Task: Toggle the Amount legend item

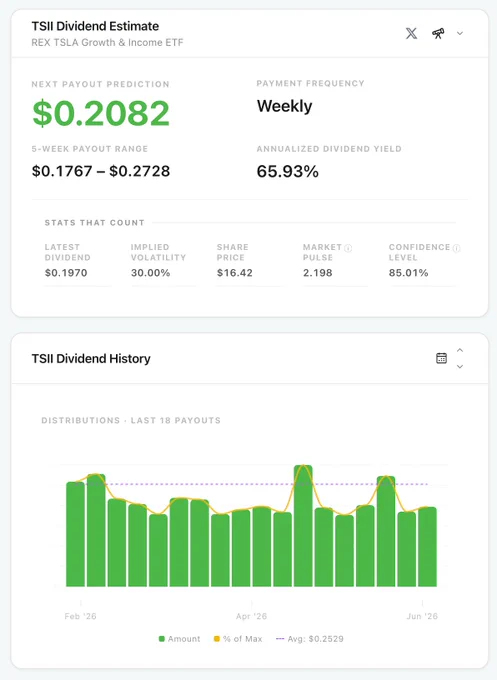Action: coord(180,639)
